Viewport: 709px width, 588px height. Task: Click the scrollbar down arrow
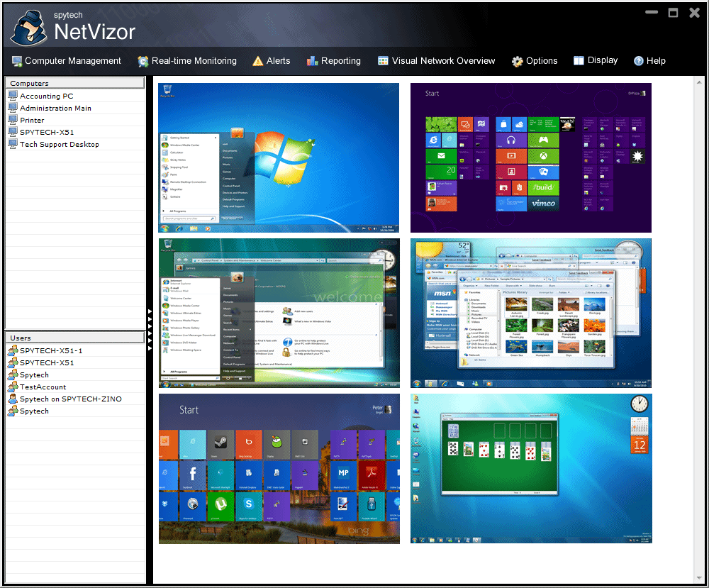[699, 577]
